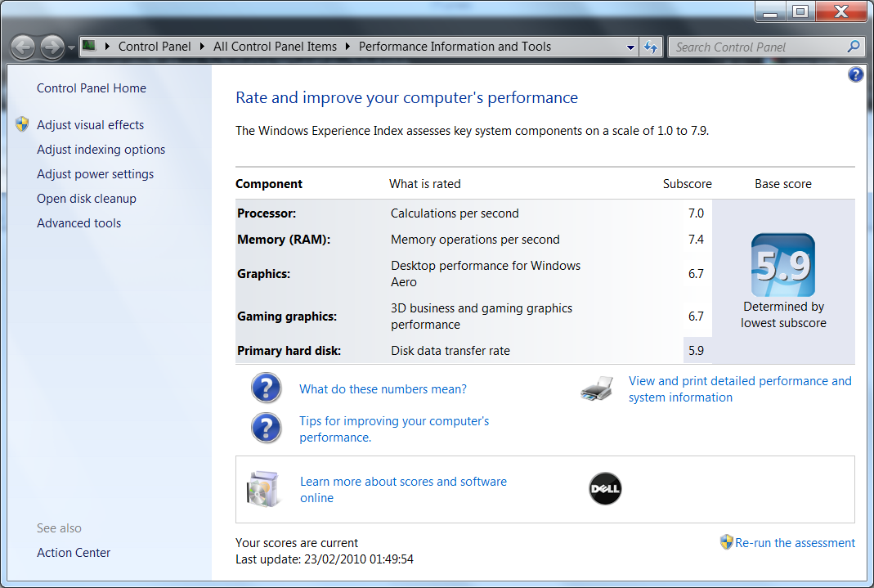Click the Primary hard disk subscore 5.9
This screenshot has width=874, height=588.
tap(696, 351)
